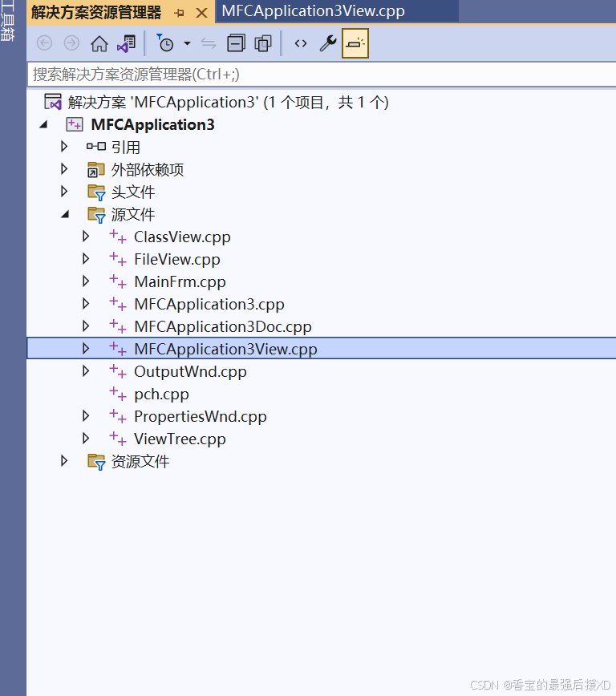616x696 pixels.
Task: Click Sync with Active Document arrows icon
Action: [209, 43]
